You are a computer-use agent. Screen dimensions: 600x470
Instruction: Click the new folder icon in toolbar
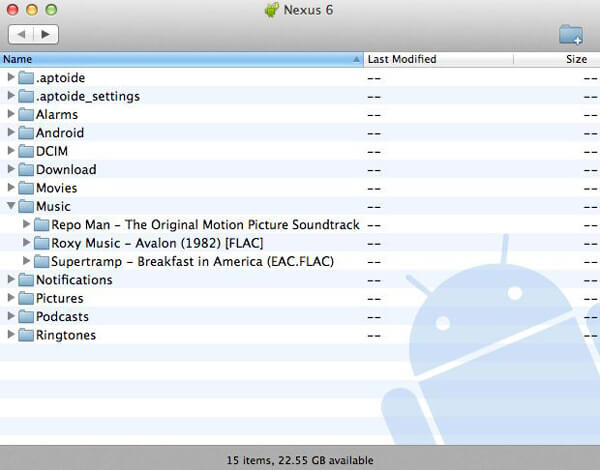click(571, 35)
